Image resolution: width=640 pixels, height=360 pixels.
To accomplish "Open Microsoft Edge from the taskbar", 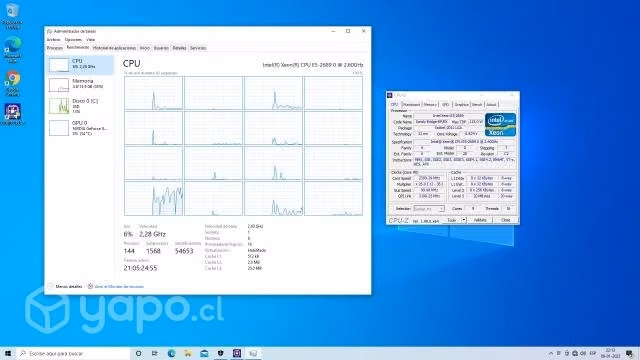I will coord(171,353).
